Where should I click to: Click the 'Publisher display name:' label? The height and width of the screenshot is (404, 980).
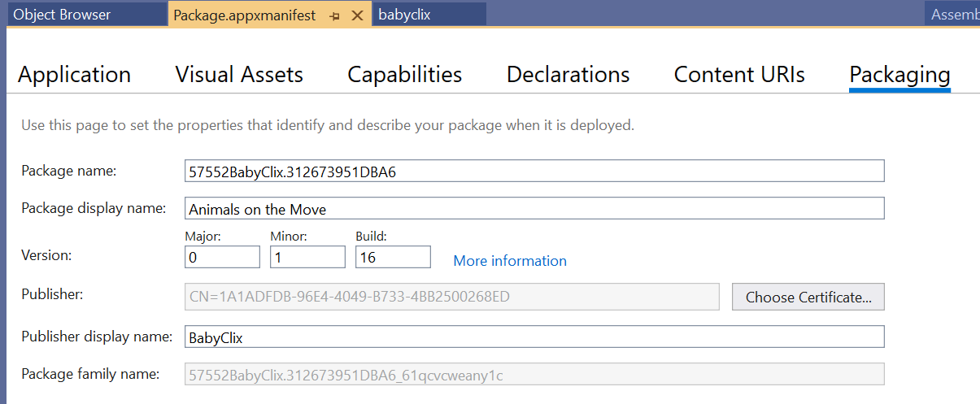tap(96, 336)
